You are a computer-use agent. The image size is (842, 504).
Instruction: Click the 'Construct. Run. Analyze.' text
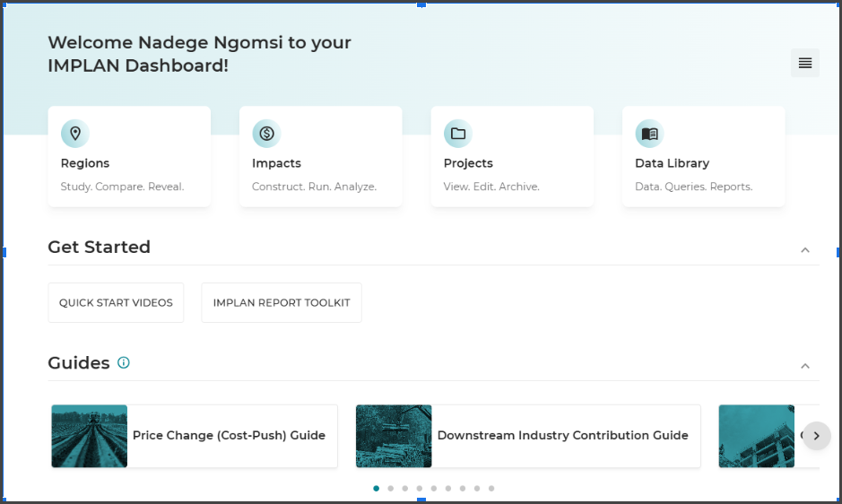coord(314,187)
